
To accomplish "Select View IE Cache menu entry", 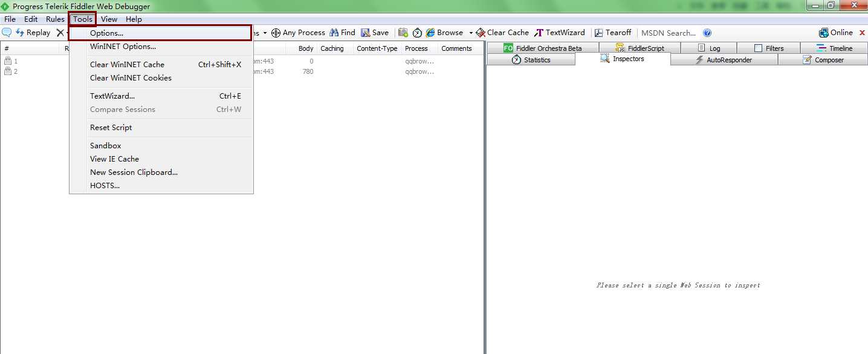I will tap(161, 159).
